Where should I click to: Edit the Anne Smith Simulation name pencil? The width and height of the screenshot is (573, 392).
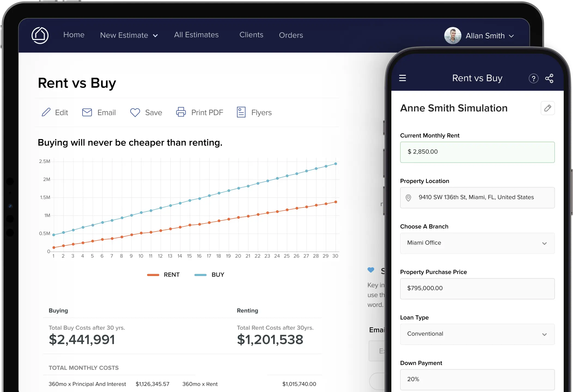[x=548, y=108]
